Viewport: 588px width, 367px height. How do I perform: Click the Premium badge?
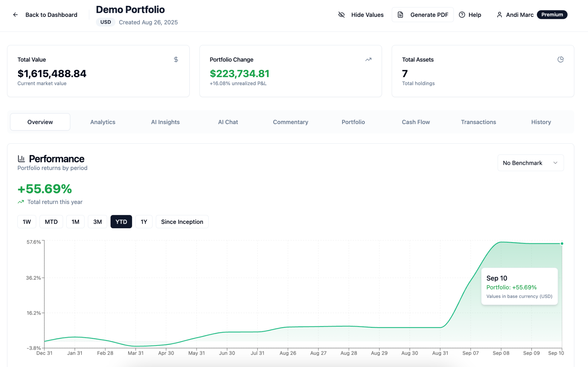(552, 15)
